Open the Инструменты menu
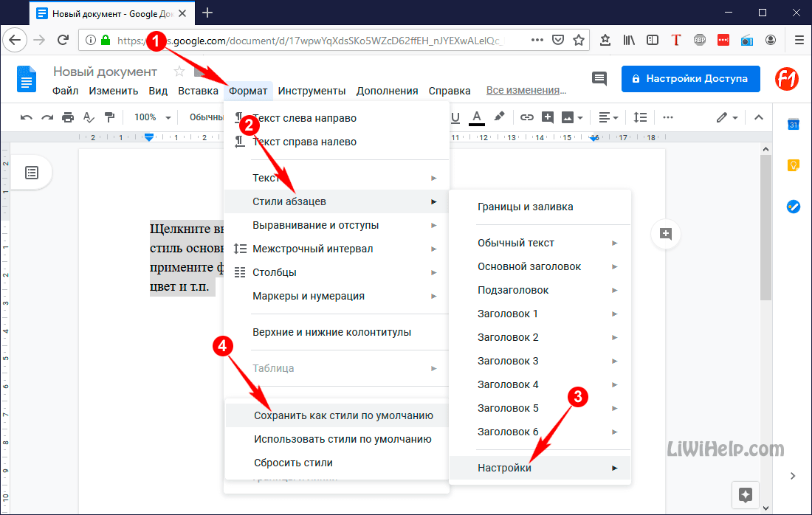The height and width of the screenshot is (515, 812). 312,91
